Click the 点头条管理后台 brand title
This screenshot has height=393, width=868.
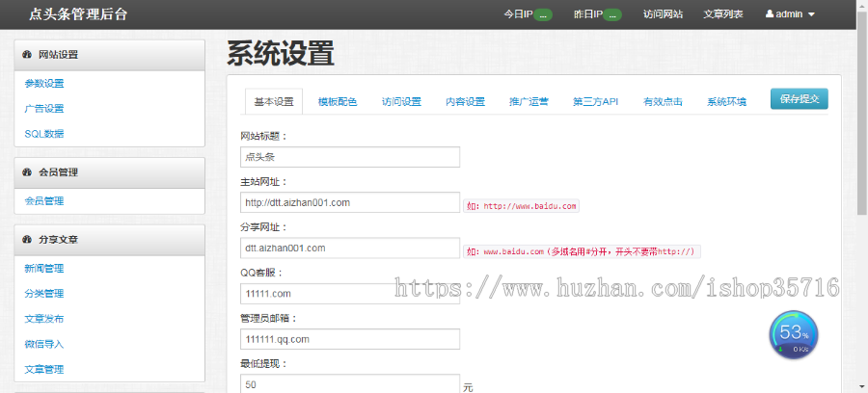[x=78, y=14]
